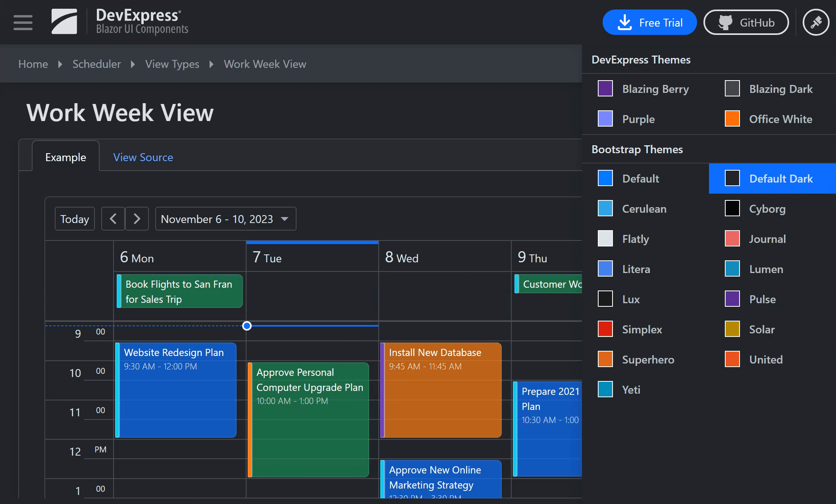The image size is (836, 504).
Task: Select the Example tab
Action: pyautogui.click(x=65, y=157)
